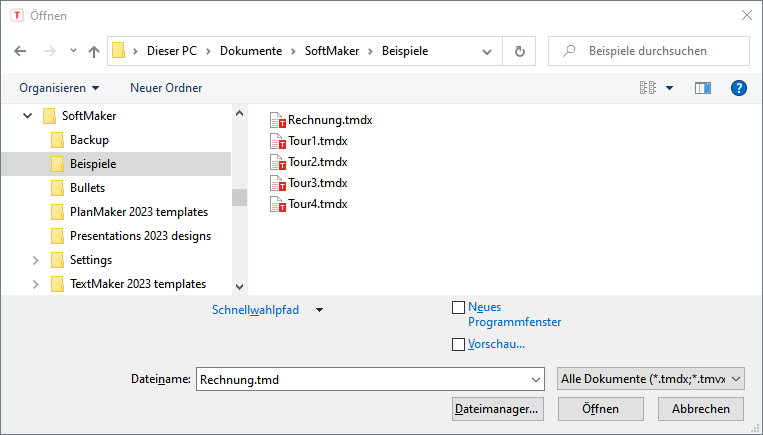
Task: Open help with the question mark icon
Action: pyautogui.click(x=739, y=88)
